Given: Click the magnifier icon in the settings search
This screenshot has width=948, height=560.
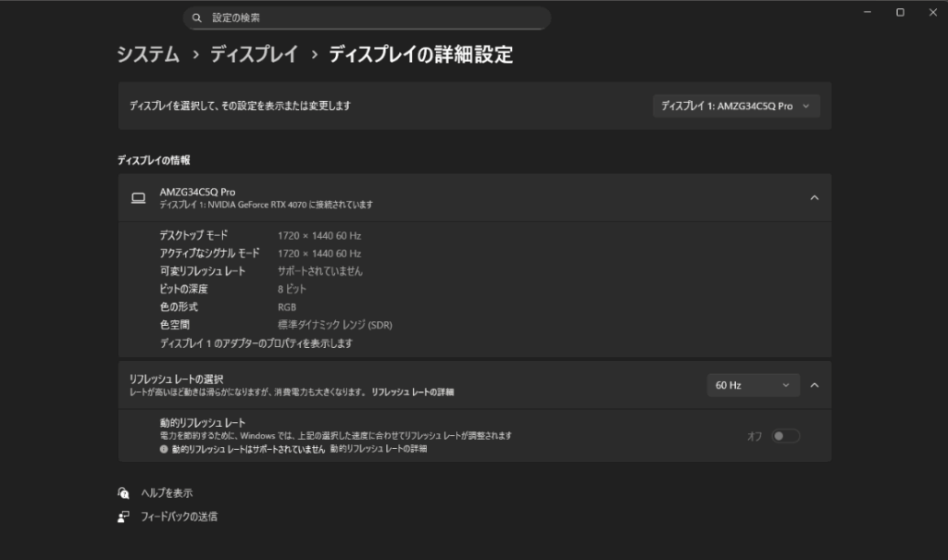Looking at the screenshot, I should click(197, 18).
